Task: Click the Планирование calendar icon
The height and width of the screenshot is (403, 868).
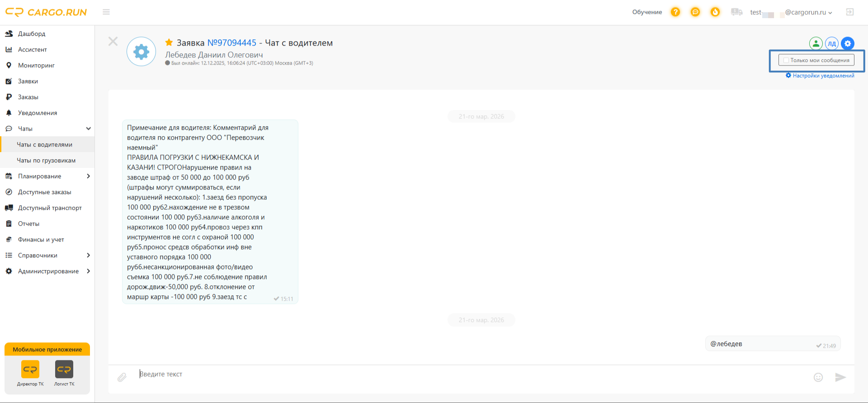Action: pyautogui.click(x=9, y=176)
